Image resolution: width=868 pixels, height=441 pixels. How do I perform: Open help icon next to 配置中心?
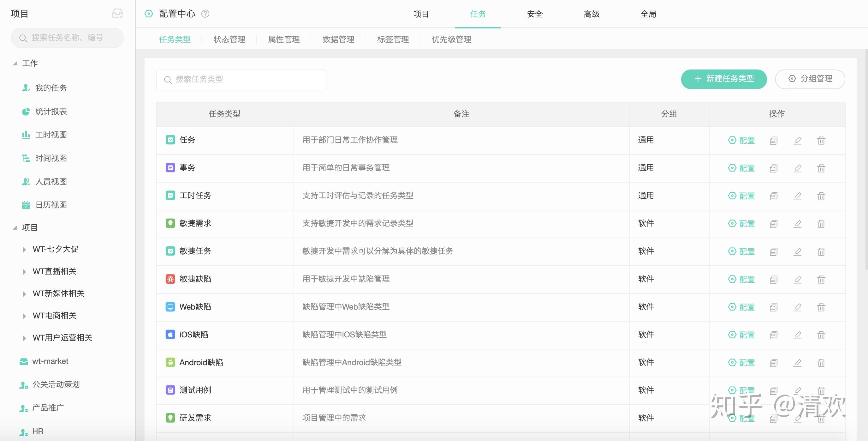[205, 14]
